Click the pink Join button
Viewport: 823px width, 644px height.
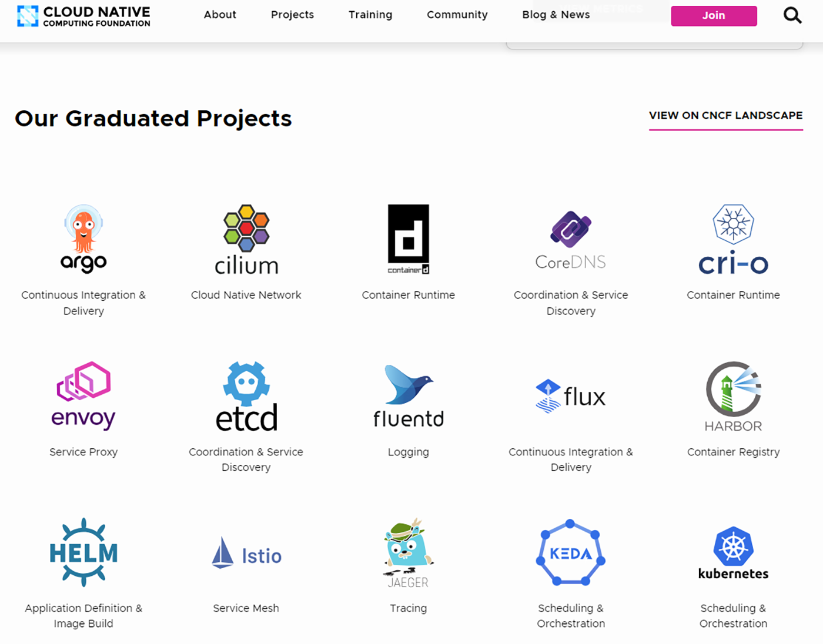coord(714,16)
